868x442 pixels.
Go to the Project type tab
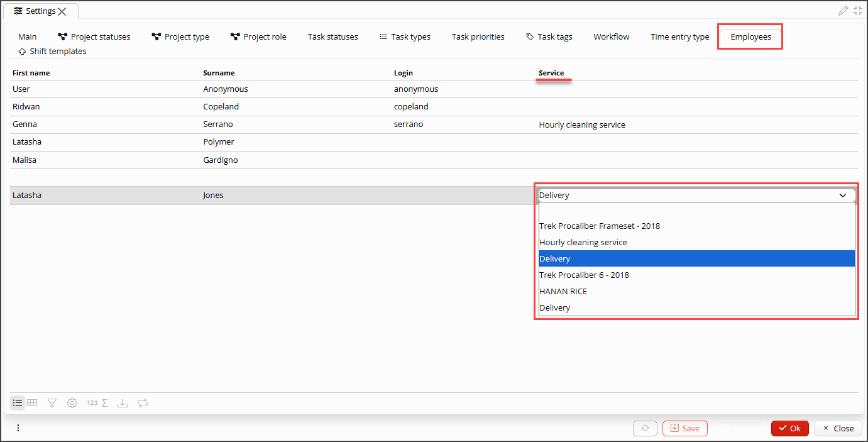180,37
